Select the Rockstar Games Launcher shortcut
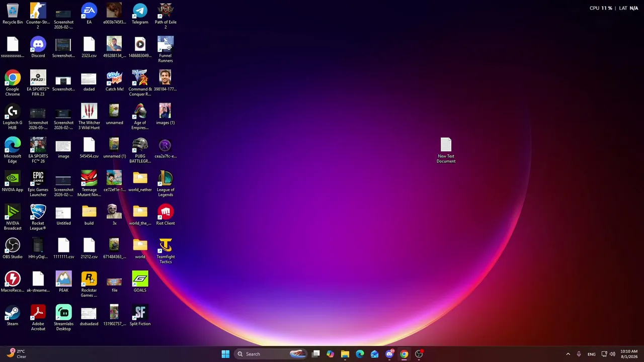The width and height of the screenshot is (644, 362). [89, 285]
